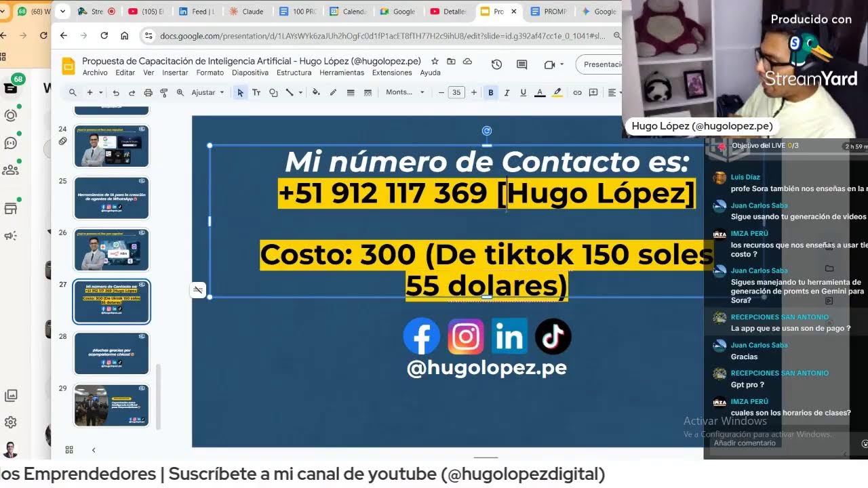The width and height of the screenshot is (868, 488).
Task: Set border dash style
Action: tap(368, 92)
